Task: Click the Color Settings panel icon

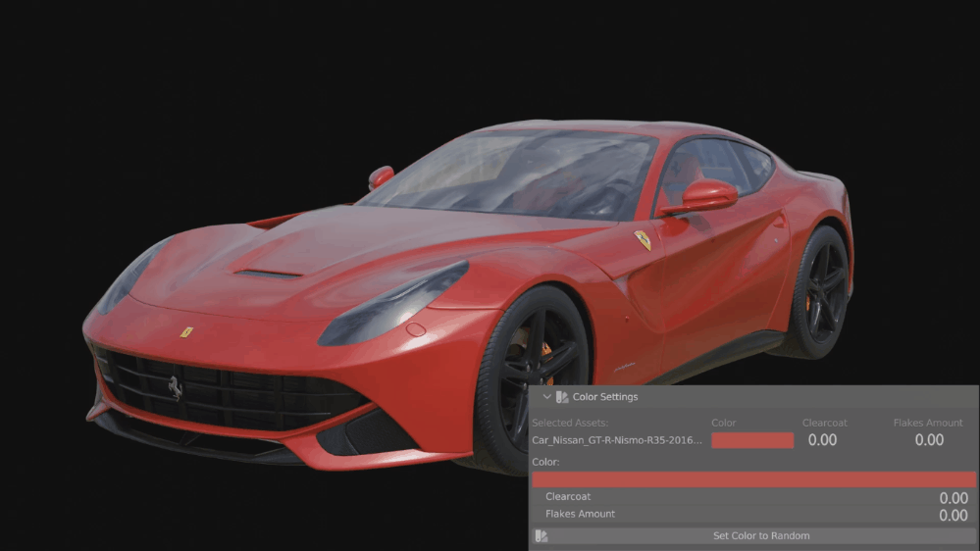Action: point(562,397)
